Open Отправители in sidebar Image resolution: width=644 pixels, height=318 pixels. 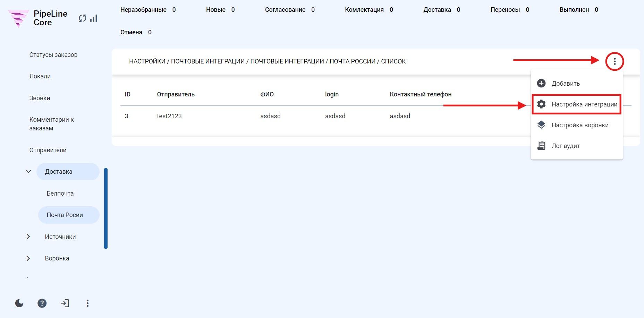[48, 150]
